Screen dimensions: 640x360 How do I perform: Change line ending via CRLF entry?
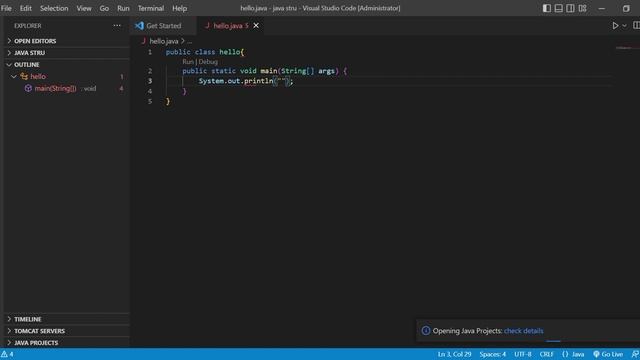546,354
